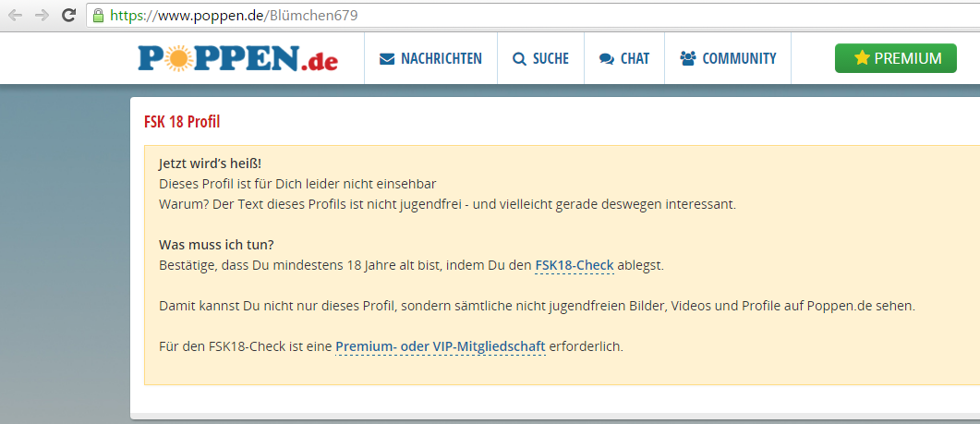Open the Premium- oder VIP-Mitgliedschaft link
980x424 pixels.
pyautogui.click(x=440, y=346)
